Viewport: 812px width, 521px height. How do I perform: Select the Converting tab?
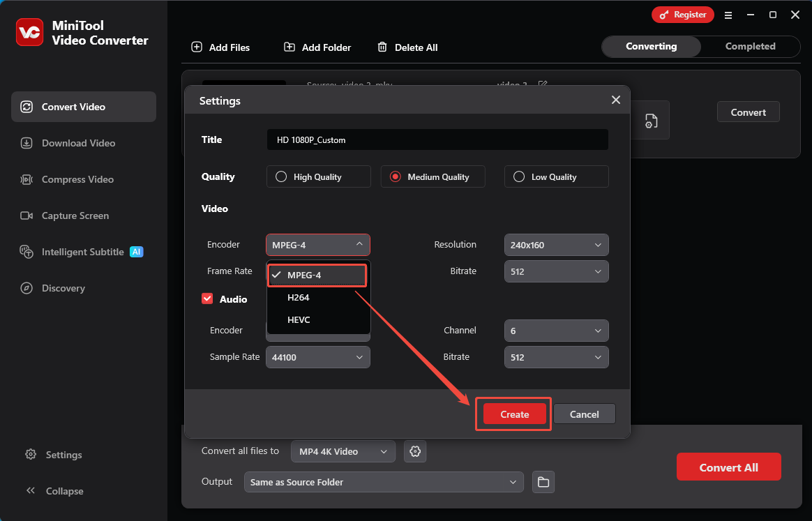[x=650, y=46]
